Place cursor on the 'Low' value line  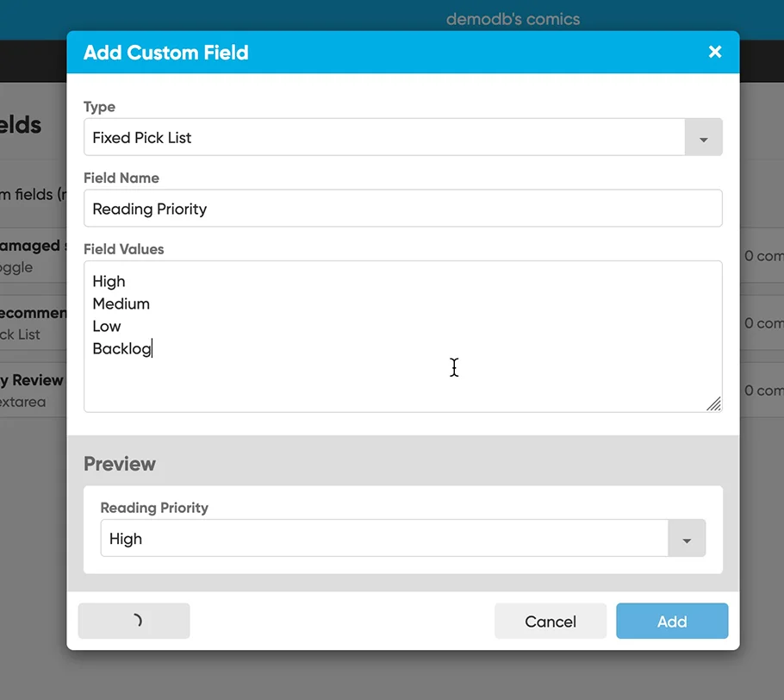pyautogui.click(x=107, y=327)
